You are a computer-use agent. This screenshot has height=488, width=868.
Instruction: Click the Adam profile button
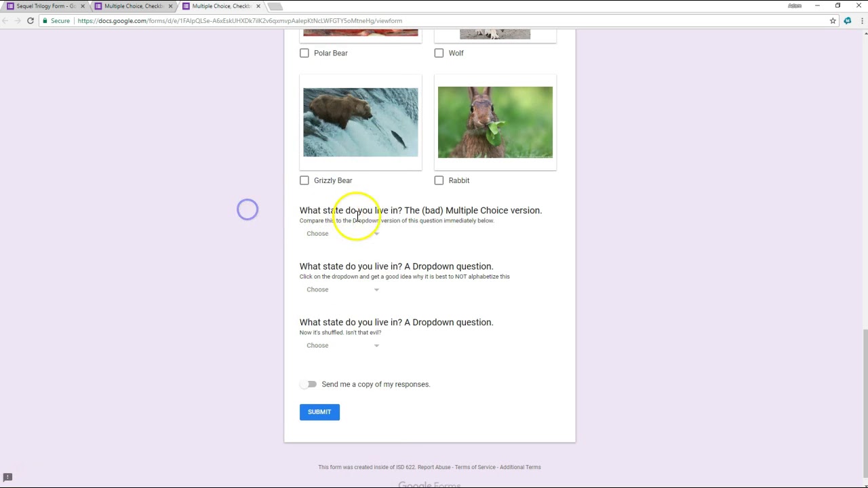(795, 5)
